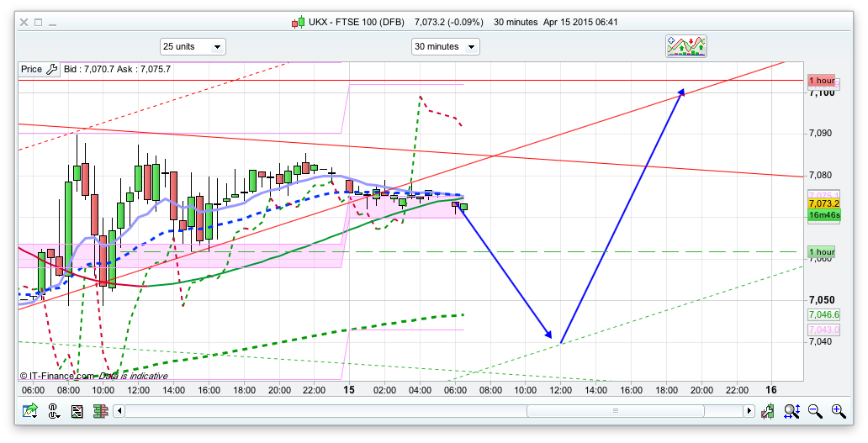
Task: Open the cursor mode tool icon
Action: coord(55,411)
